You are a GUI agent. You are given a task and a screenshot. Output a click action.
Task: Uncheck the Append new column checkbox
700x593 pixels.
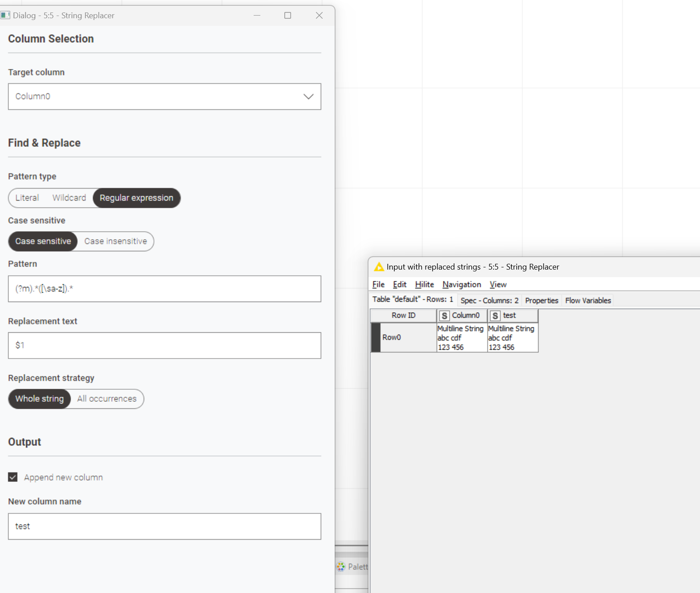coord(13,477)
